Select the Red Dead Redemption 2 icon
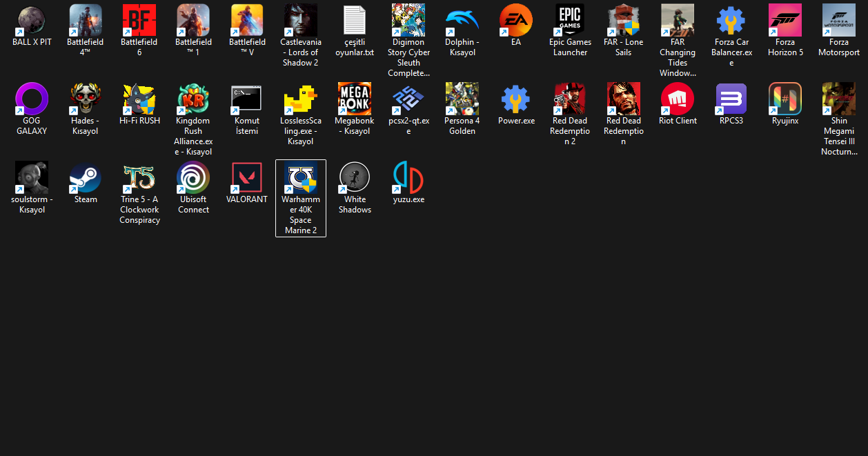The image size is (868, 456). point(570,99)
